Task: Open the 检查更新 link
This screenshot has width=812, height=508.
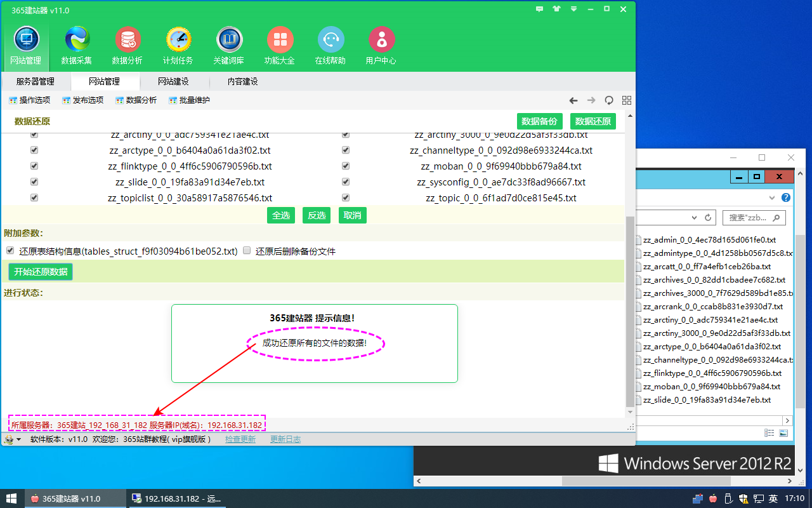Action: pyautogui.click(x=240, y=439)
